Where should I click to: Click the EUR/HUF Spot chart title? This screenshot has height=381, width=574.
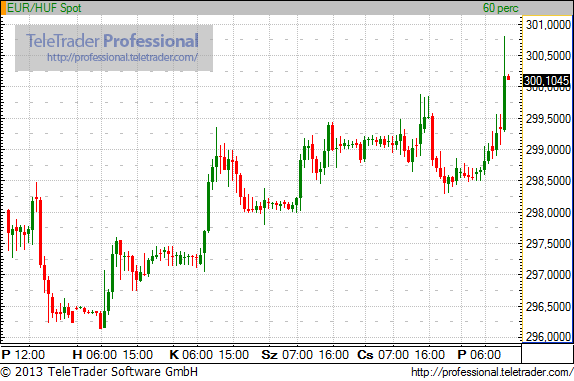coord(44,8)
